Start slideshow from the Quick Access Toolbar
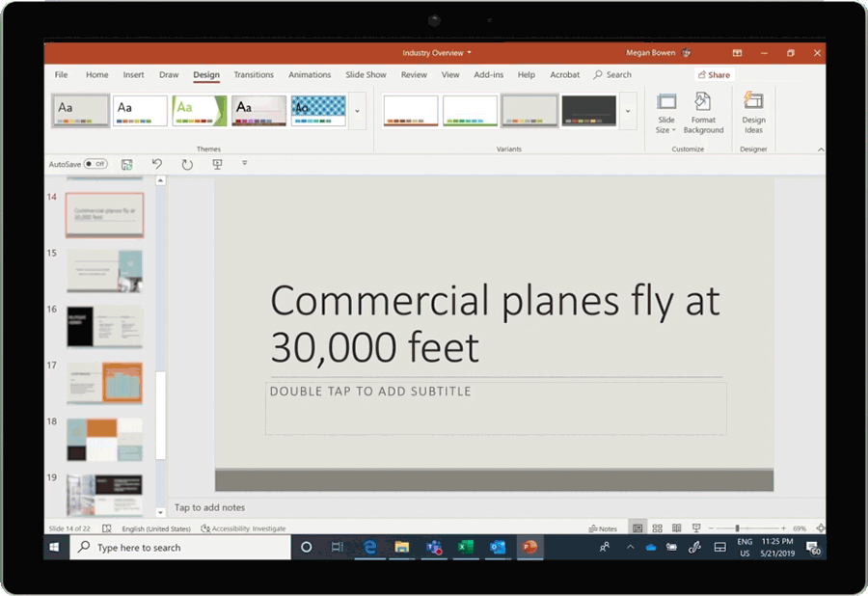This screenshot has height=596, width=868. click(218, 164)
